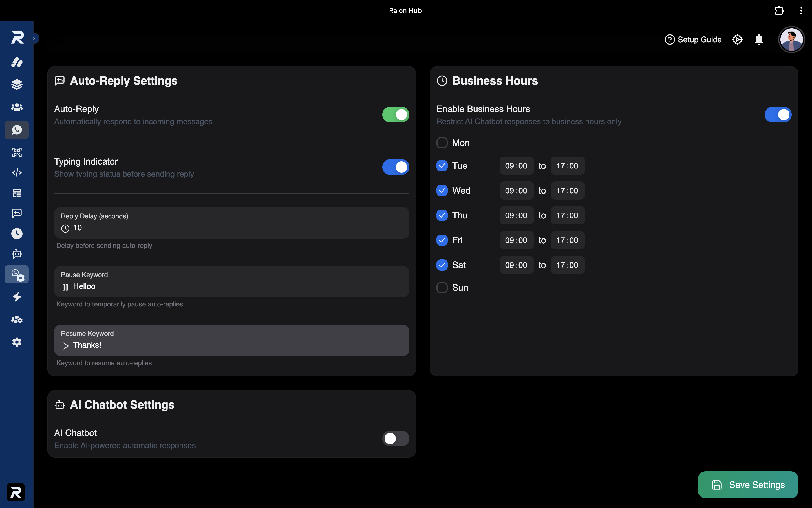This screenshot has height=508, width=812.
Task: Open the WhatsApp chat icon in sidebar
Action: [17, 130]
